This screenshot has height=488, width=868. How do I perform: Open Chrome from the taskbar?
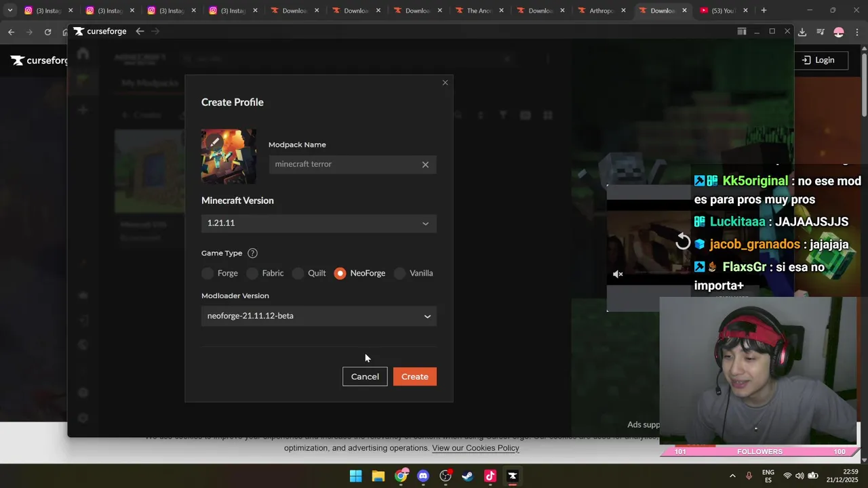click(x=401, y=476)
